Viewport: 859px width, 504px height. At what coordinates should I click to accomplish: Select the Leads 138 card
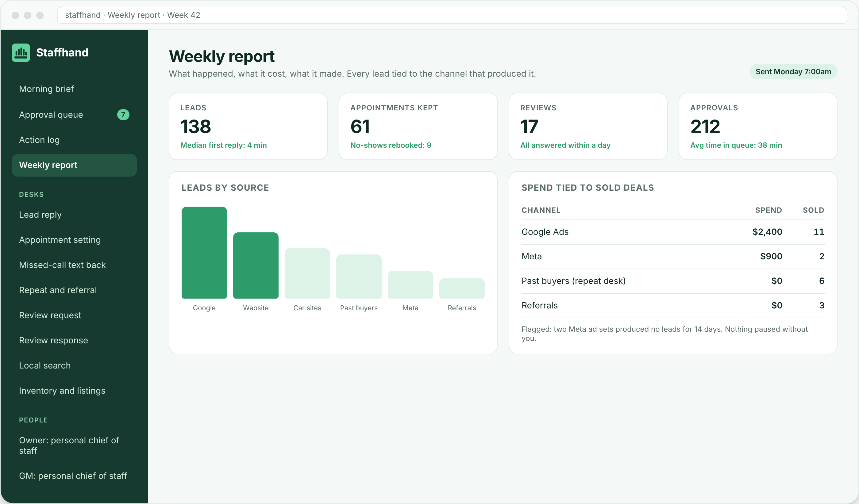click(x=248, y=126)
